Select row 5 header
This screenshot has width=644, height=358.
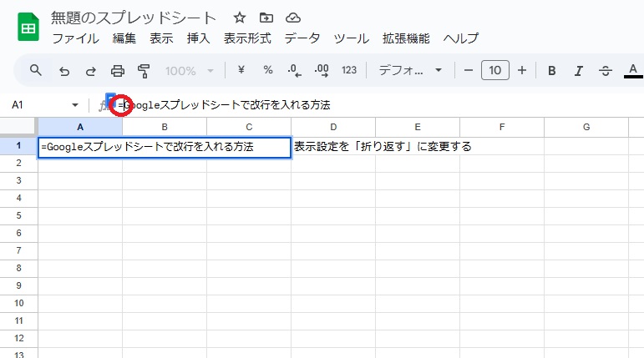tap(18, 216)
